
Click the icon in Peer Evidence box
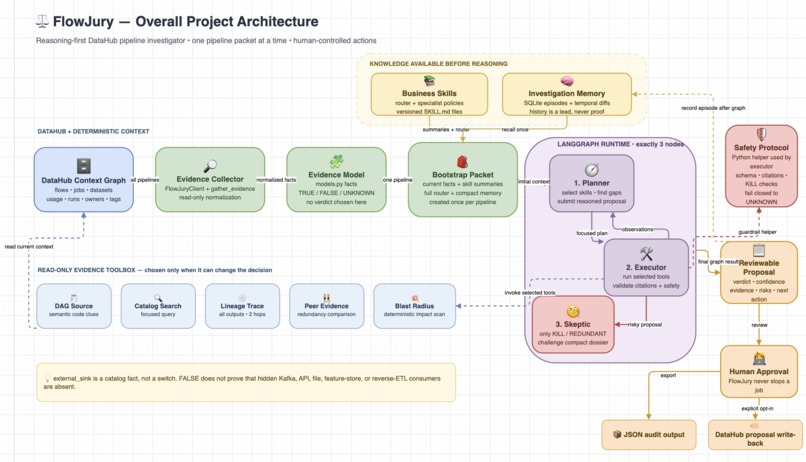pyautogui.click(x=326, y=298)
